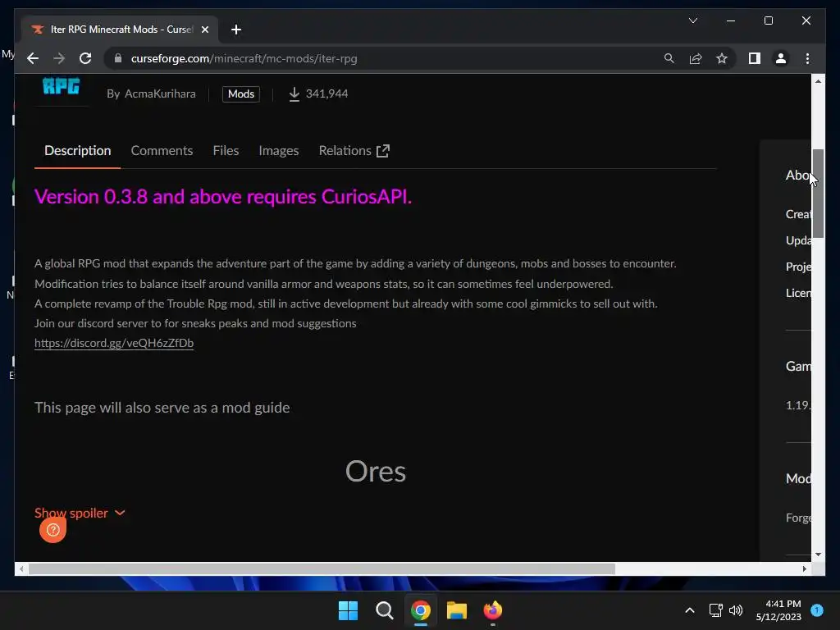This screenshot has height=630, width=840.
Task: Click the Iter RPG mod logo
Action: click(x=61, y=86)
